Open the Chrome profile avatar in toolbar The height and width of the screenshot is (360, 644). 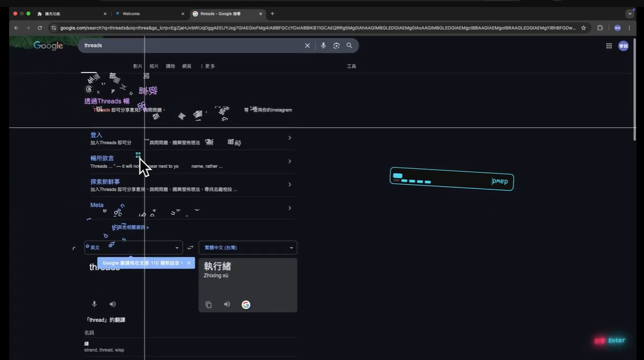coord(617,28)
